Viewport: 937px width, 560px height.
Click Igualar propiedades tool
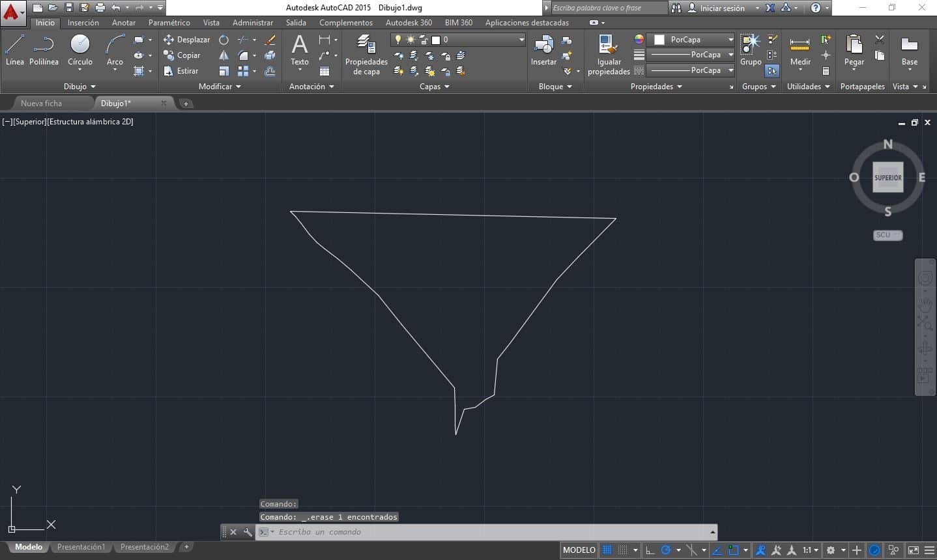click(609, 55)
